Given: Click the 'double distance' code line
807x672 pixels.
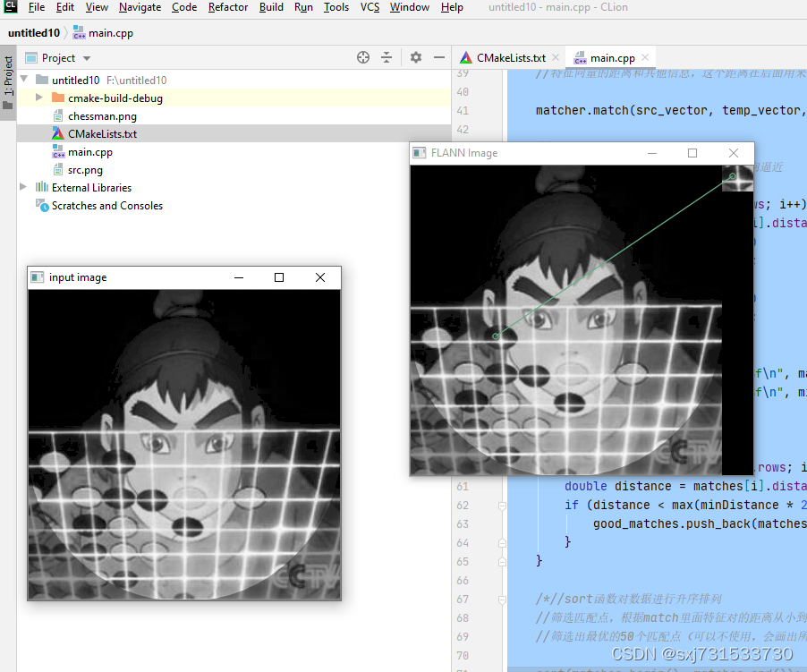Looking at the screenshot, I should 684,486.
